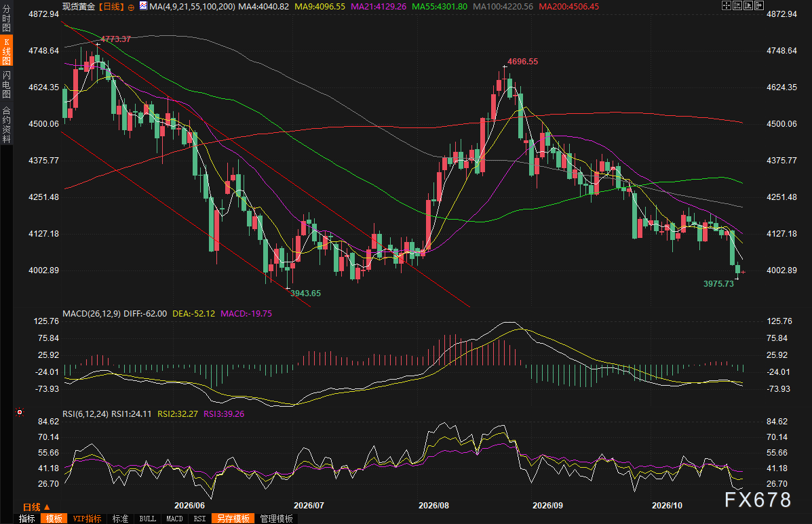Click the orange circle-plus icon next to 日线
Image resolution: width=812 pixels, height=524 pixels.
click(x=131, y=7)
